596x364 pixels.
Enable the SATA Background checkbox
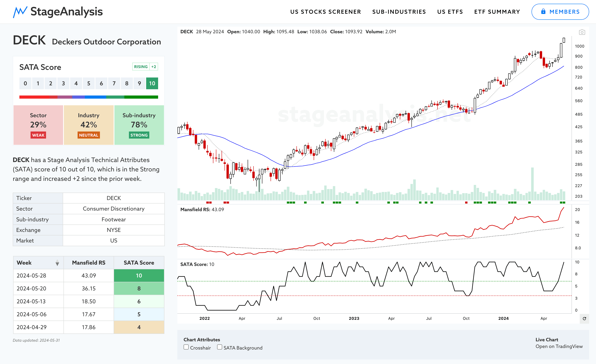click(x=219, y=347)
